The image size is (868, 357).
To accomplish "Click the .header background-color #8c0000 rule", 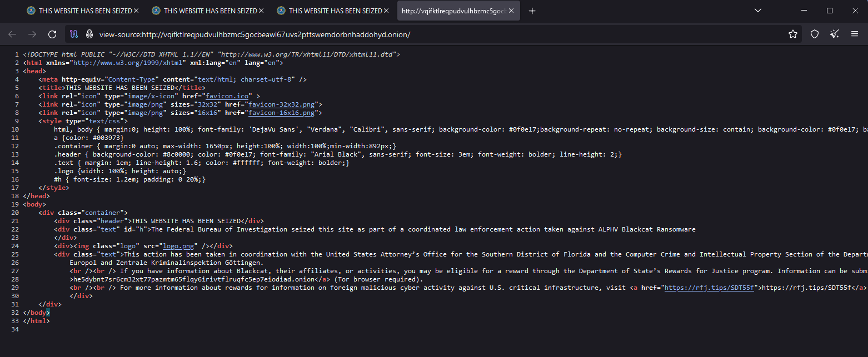I will click(x=338, y=154).
